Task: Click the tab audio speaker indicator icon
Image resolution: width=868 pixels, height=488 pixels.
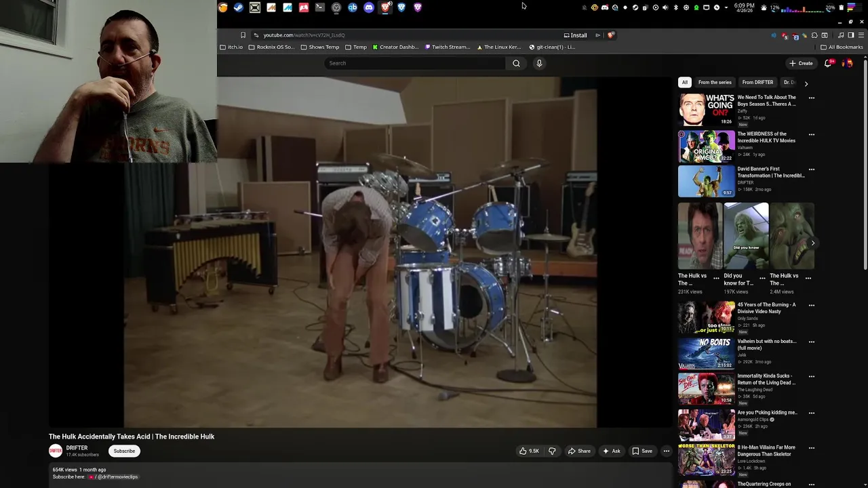Action: 774,35
